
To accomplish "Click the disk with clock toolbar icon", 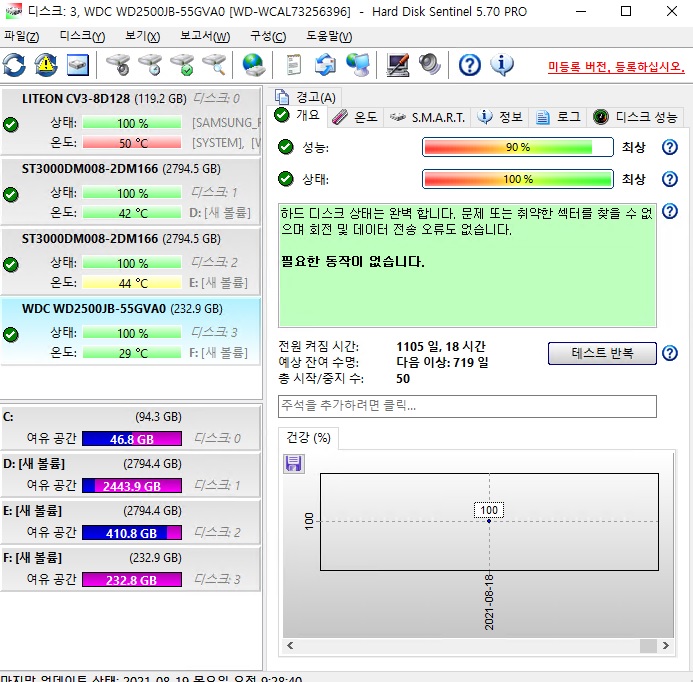I will [x=150, y=65].
